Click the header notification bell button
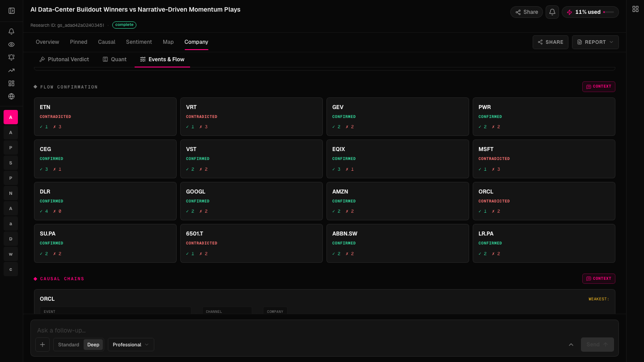Screen dimensions: 644x362 click(x=552, y=12)
